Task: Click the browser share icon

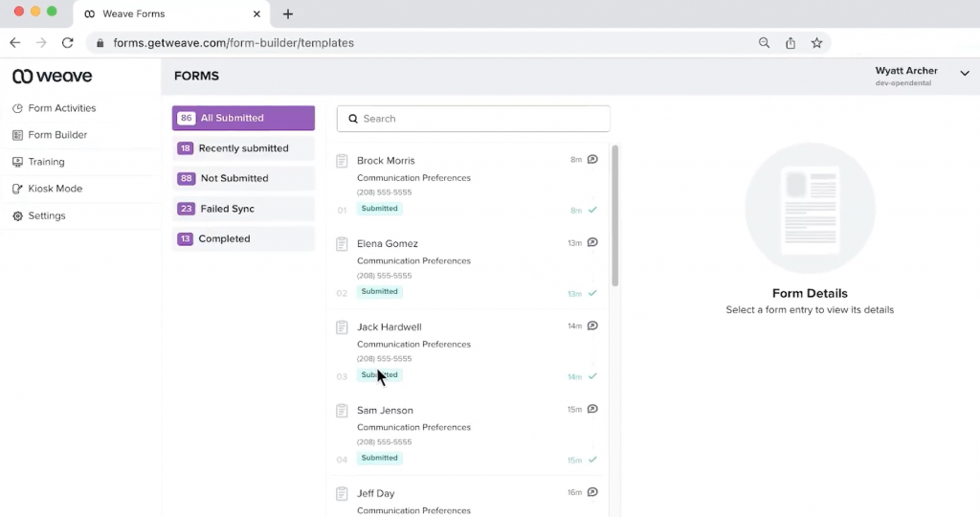Action: point(791,43)
